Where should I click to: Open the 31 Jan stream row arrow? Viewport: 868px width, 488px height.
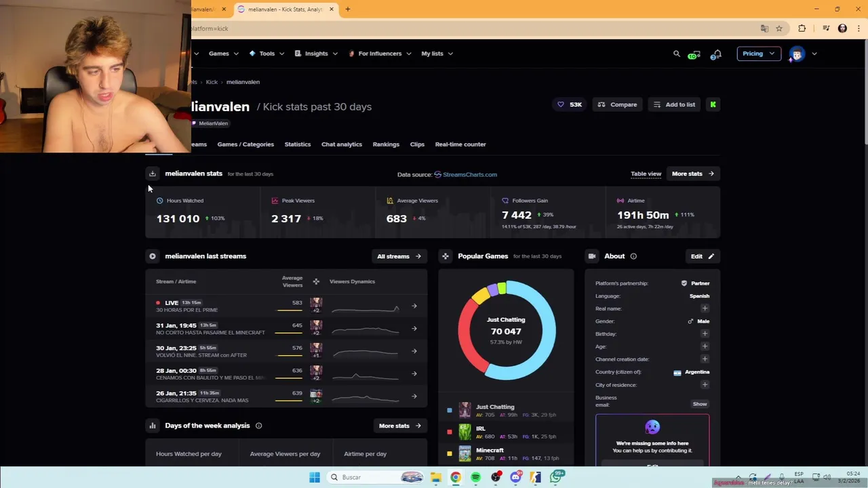pos(414,329)
